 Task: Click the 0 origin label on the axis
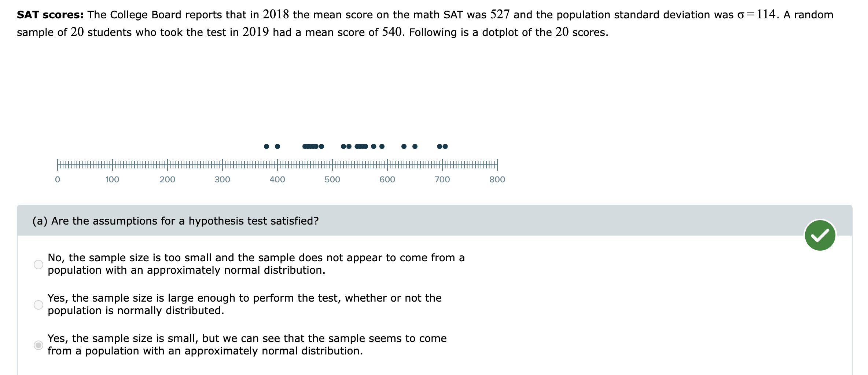[x=58, y=179]
